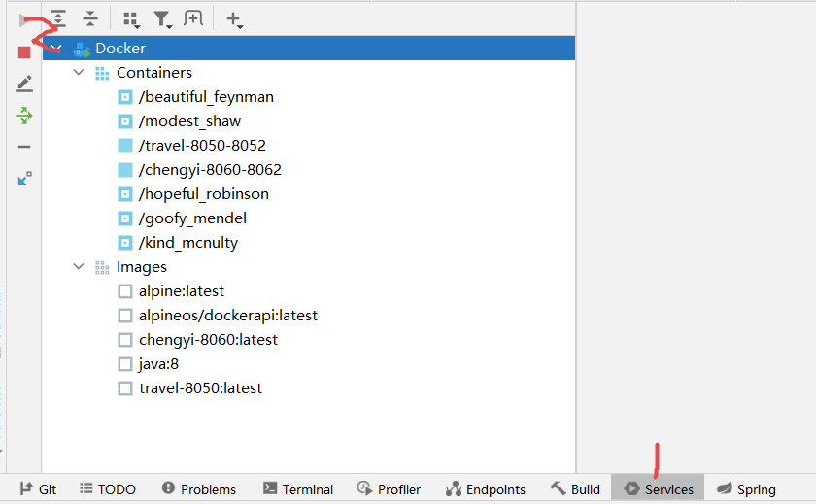Click /modest_shaw container icon
This screenshot has height=504, width=816.
[x=125, y=121]
